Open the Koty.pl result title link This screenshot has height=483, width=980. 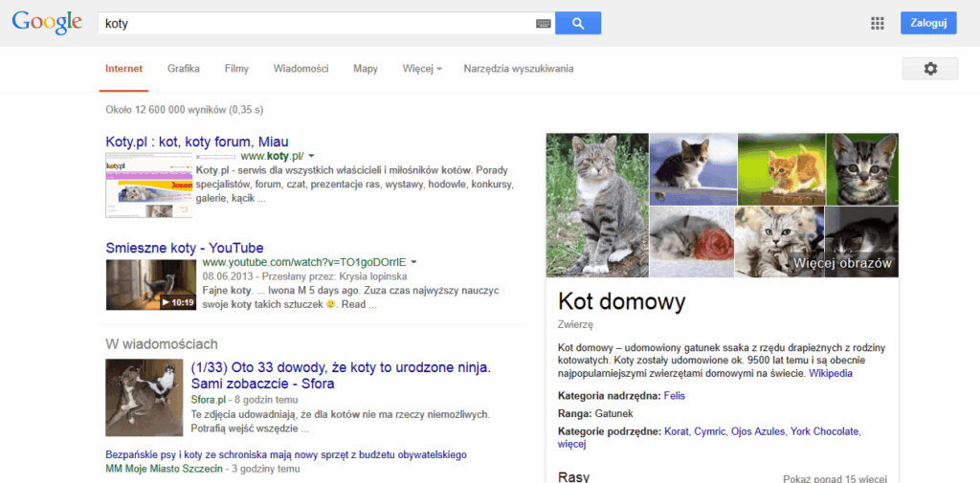pyautogui.click(x=197, y=142)
